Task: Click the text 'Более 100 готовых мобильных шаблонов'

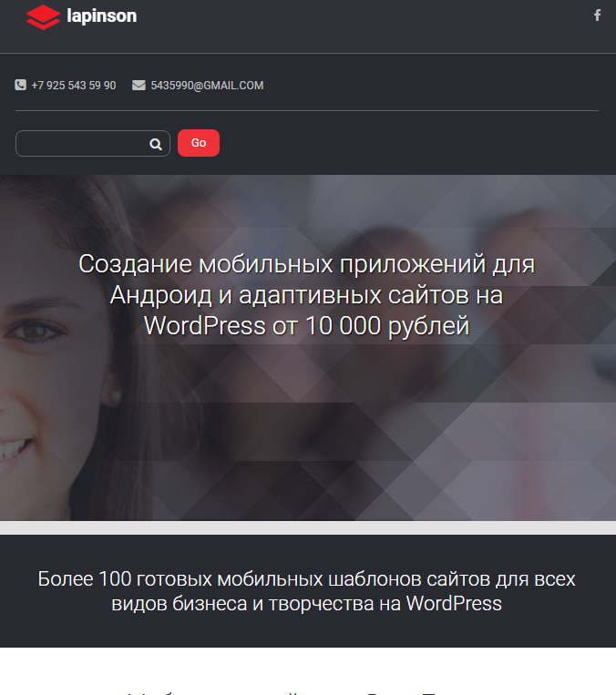Action: [306, 591]
